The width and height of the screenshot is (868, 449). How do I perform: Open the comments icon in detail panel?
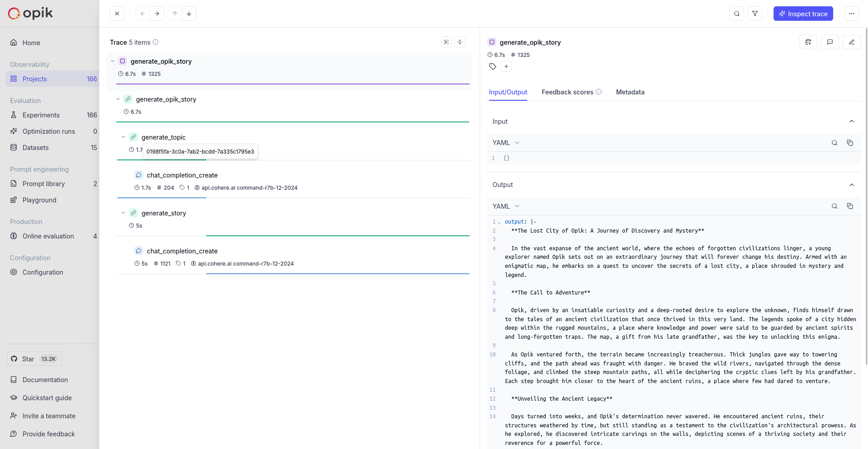(830, 42)
